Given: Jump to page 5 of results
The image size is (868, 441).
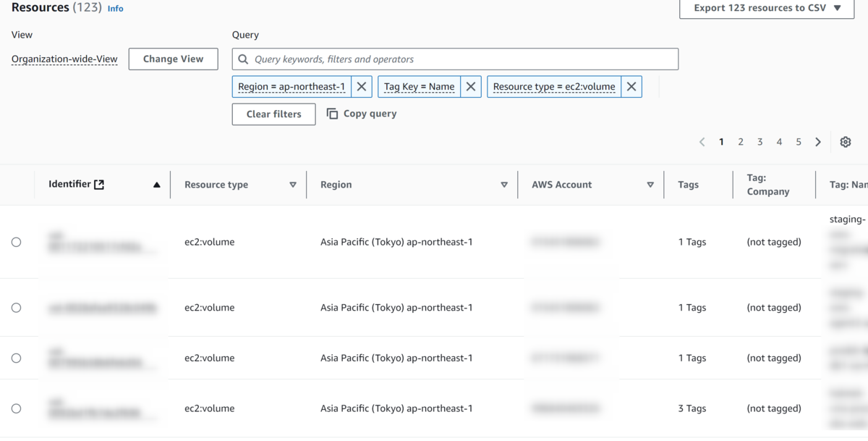Looking at the screenshot, I should (x=799, y=142).
